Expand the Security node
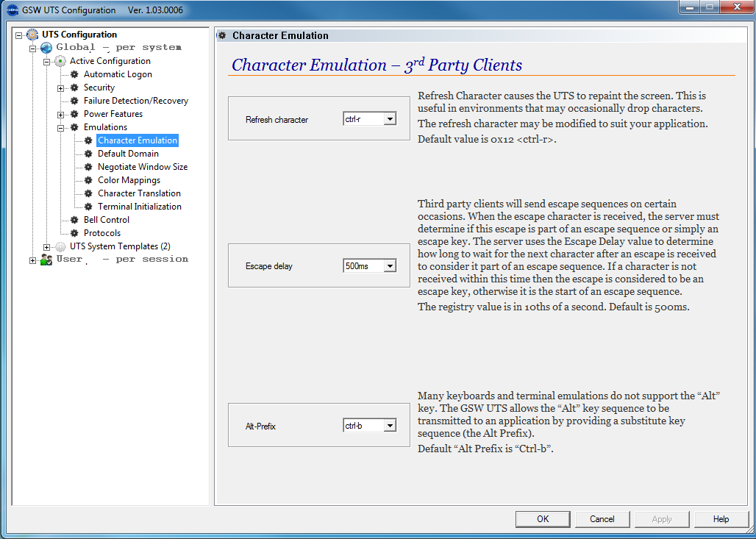Viewport: 756px width, 539px height. [61, 88]
